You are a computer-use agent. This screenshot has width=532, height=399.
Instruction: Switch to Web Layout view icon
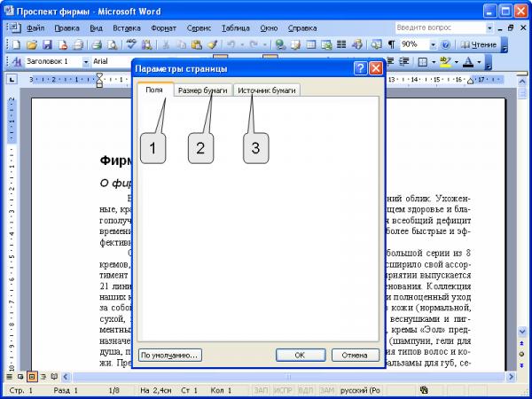tap(20, 377)
